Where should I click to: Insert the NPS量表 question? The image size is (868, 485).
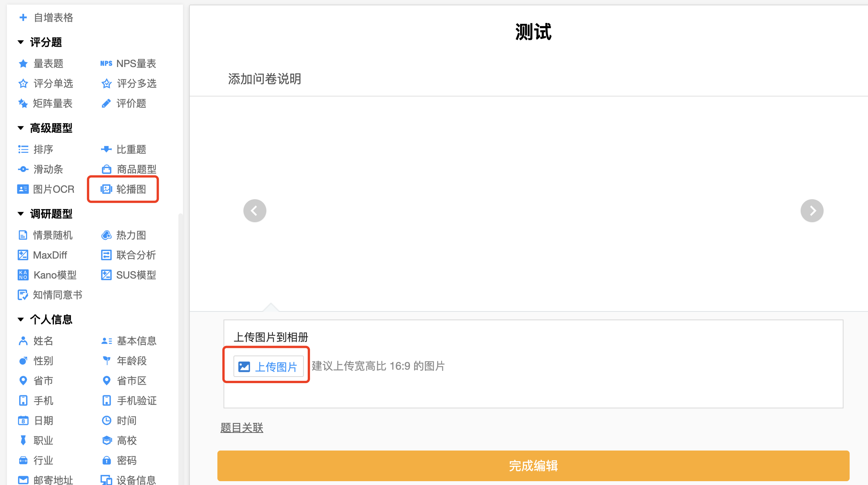click(x=128, y=64)
